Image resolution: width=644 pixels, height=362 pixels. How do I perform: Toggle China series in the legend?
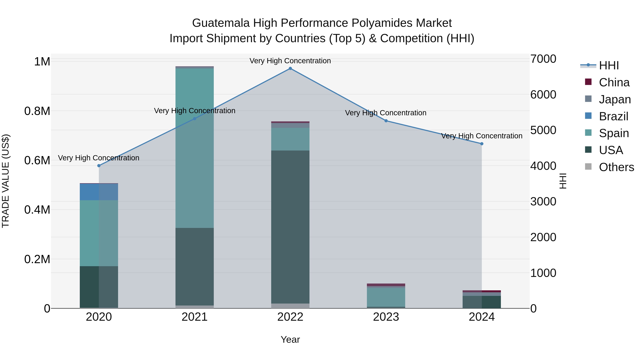point(607,82)
